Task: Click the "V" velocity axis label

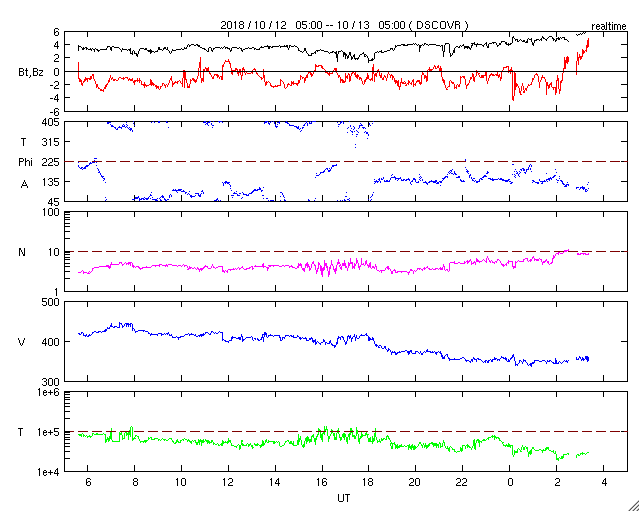Action: click(x=22, y=342)
